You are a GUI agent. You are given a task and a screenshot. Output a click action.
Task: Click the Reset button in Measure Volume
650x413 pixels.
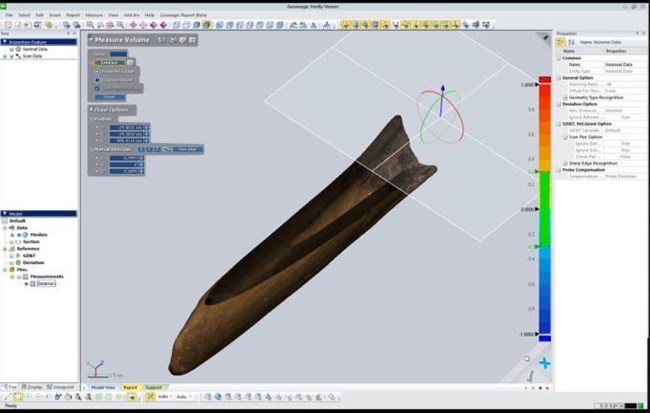108,97
